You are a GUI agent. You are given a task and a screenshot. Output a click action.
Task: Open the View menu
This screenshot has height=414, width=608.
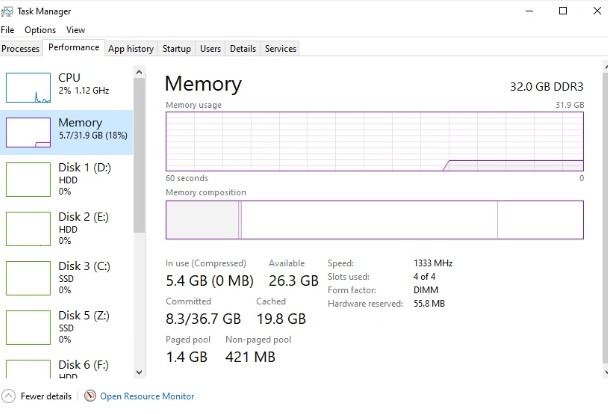[x=76, y=30]
